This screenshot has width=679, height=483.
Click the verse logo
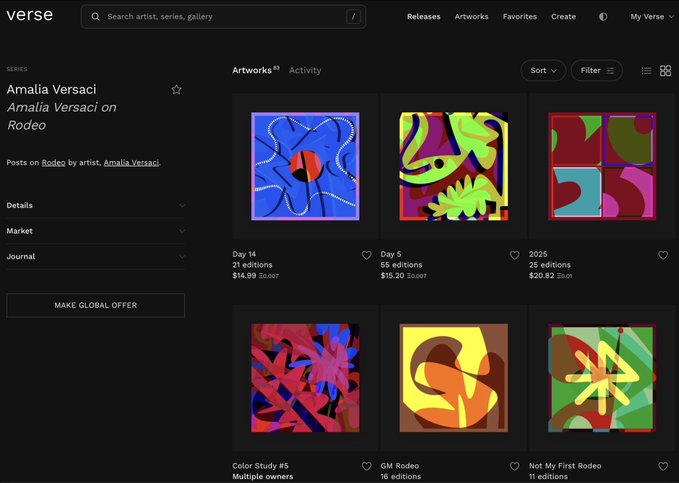(x=29, y=16)
